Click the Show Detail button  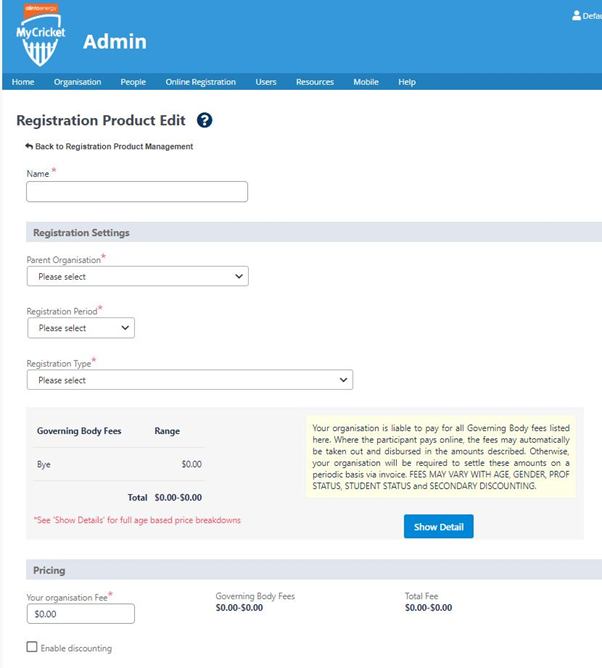coord(438,527)
